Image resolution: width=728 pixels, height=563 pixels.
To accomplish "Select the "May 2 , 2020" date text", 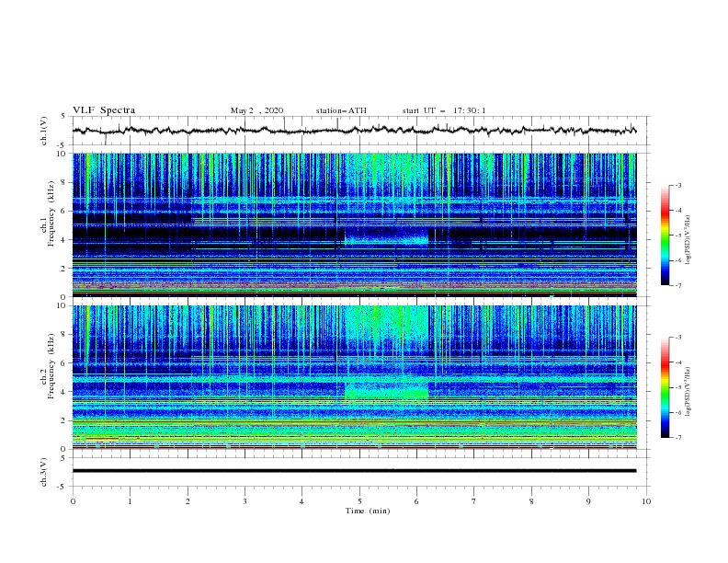I will point(256,110).
